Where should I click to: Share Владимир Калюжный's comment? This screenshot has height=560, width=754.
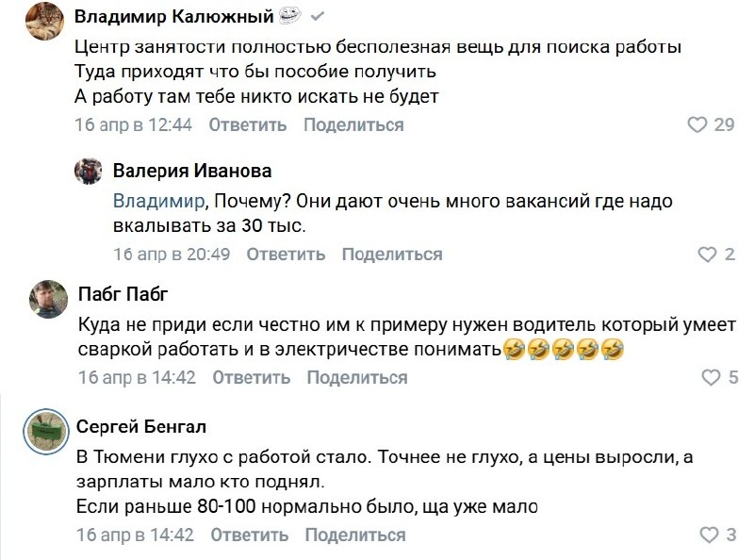[353, 124]
